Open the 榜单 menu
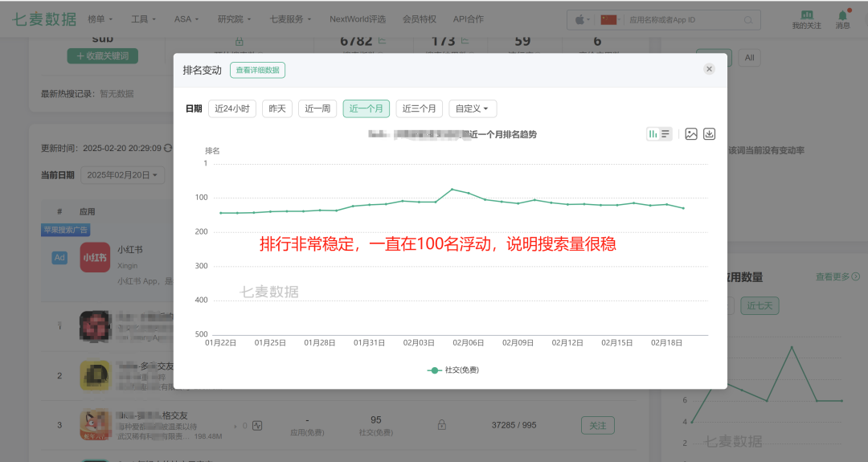The image size is (868, 462). coord(100,19)
